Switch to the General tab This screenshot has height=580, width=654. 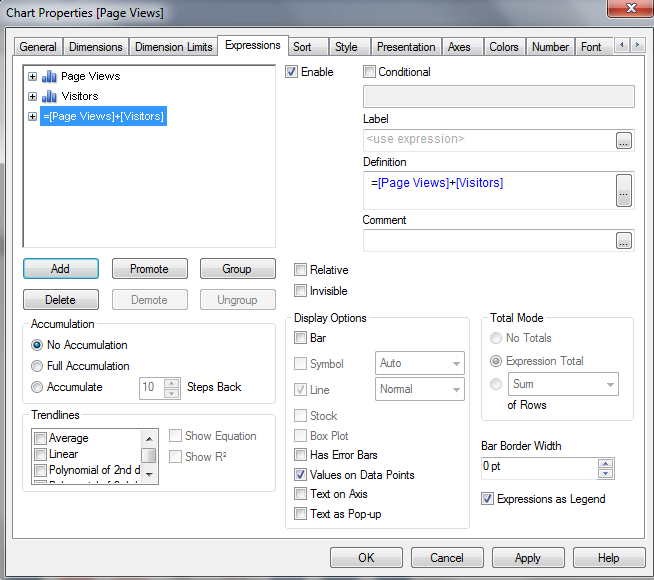pos(38,47)
